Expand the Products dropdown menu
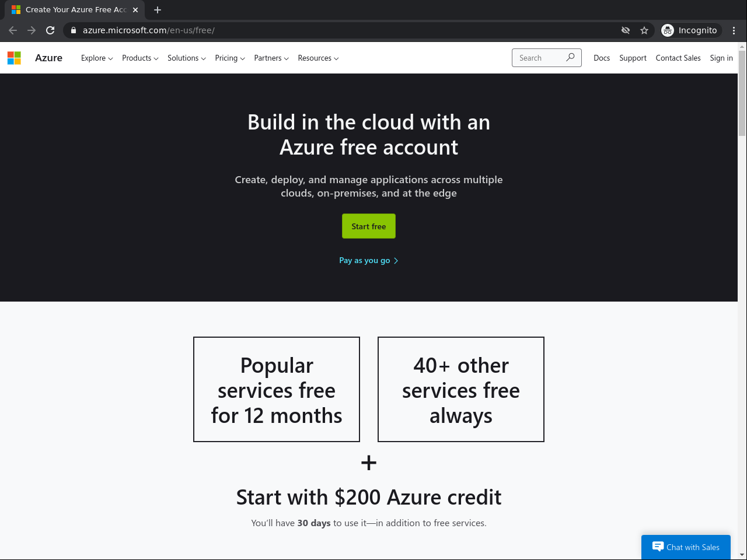The image size is (747, 560). pyautogui.click(x=140, y=58)
